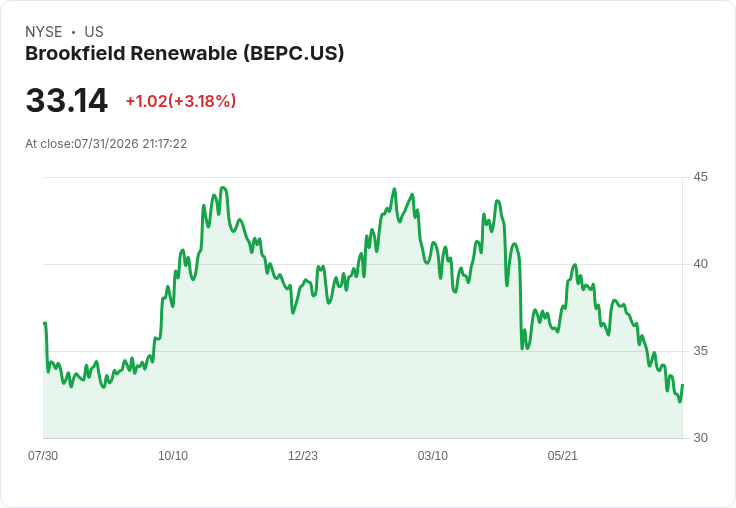The image size is (736, 508).
Task: Click the price line peak near 05/21
Action: (575, 265)
